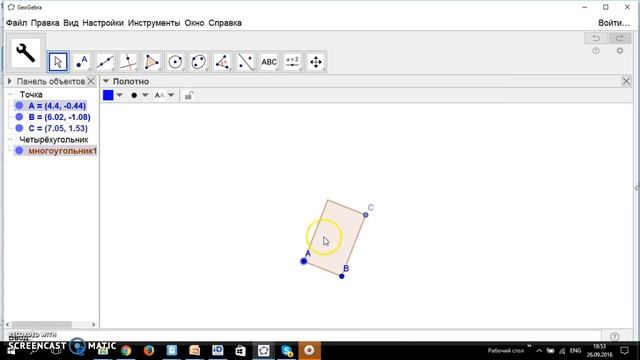
Task: Collapse the Четырёхугольник tree group
Action: click(10, 140)
